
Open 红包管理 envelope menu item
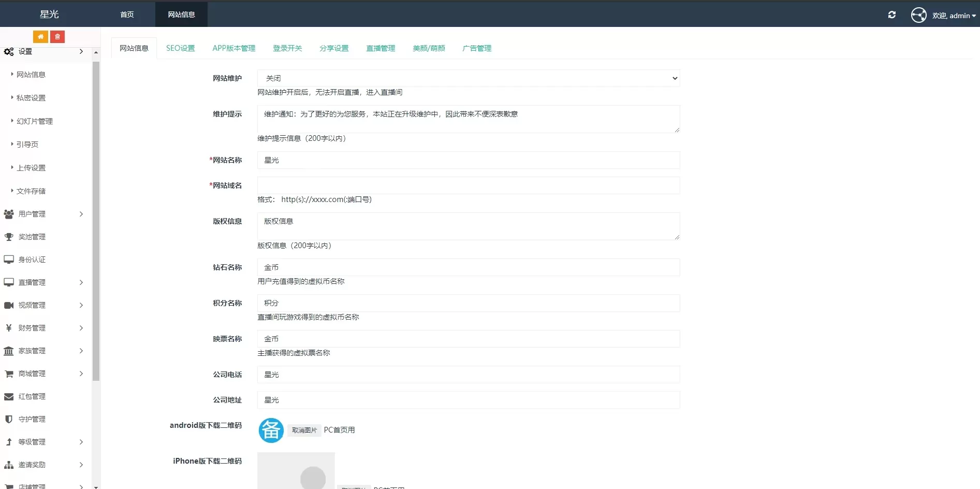pos(32,396)
